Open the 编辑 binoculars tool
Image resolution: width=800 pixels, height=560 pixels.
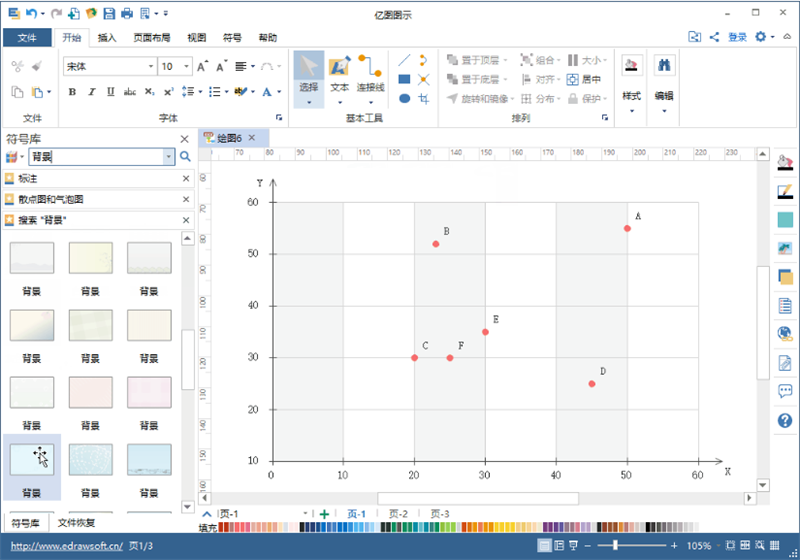coord(664,84)
